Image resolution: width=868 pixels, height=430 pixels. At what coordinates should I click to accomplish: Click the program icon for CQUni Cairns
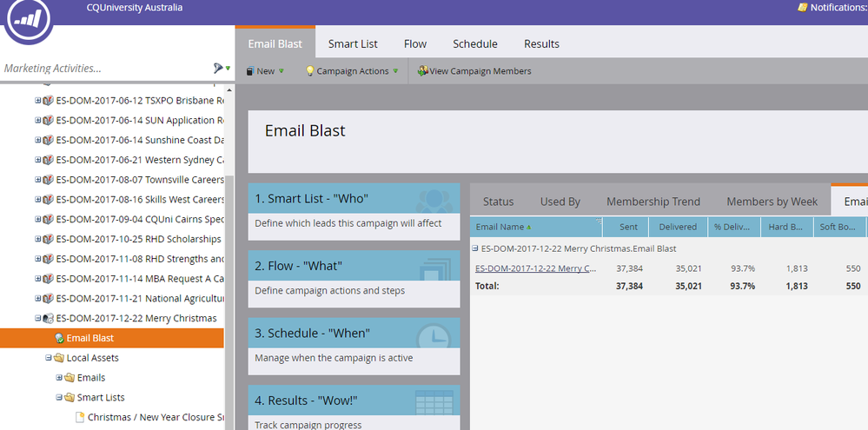click(x=48, y=219)
